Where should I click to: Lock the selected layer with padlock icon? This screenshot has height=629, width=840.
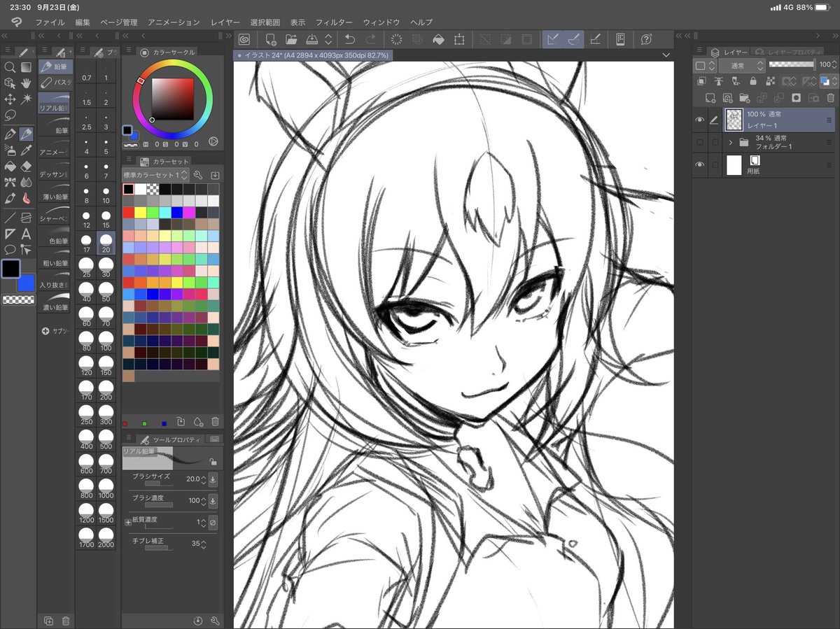click(x=754, y=82)
